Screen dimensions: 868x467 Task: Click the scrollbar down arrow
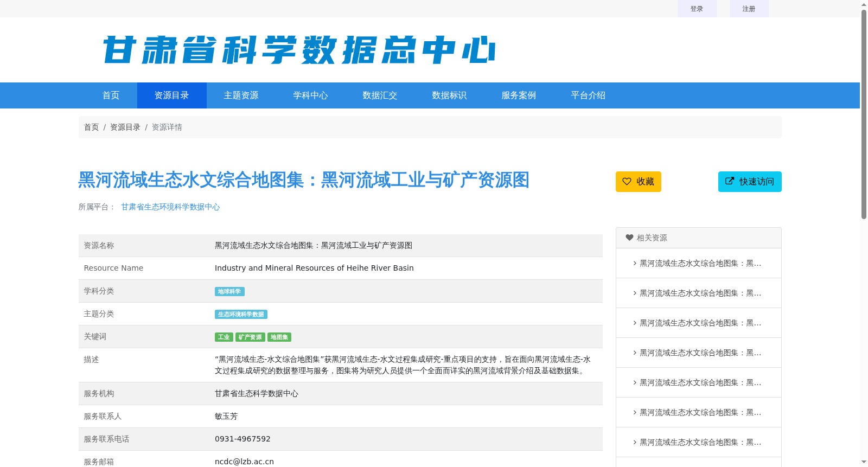point(864,462)
